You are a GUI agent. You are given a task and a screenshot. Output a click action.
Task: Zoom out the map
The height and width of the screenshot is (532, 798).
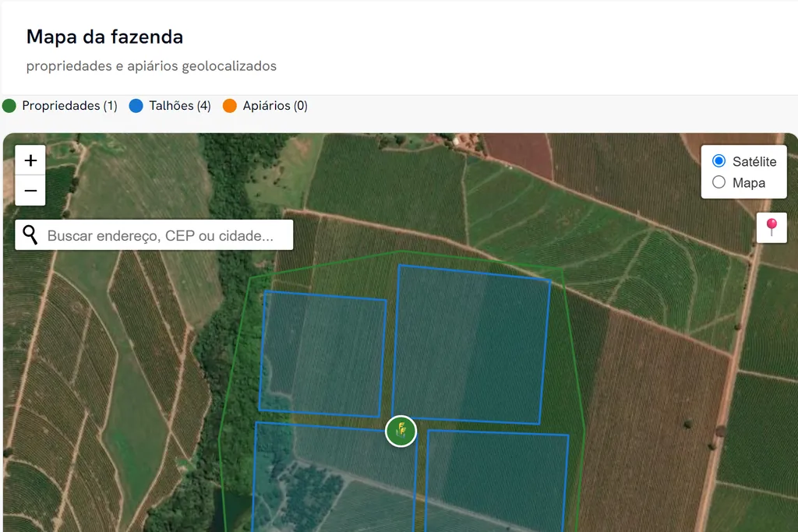30,191
